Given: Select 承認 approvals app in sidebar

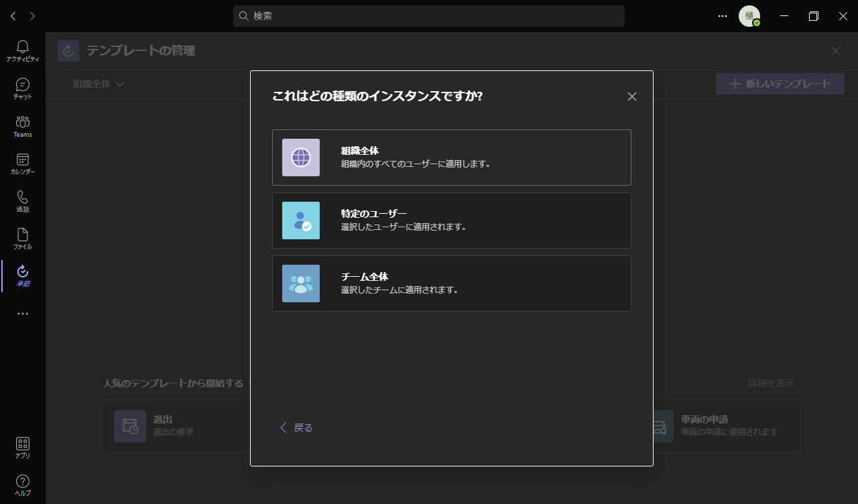Looking at the screenshot, I should pyautogui.click(x=23, y=276).
